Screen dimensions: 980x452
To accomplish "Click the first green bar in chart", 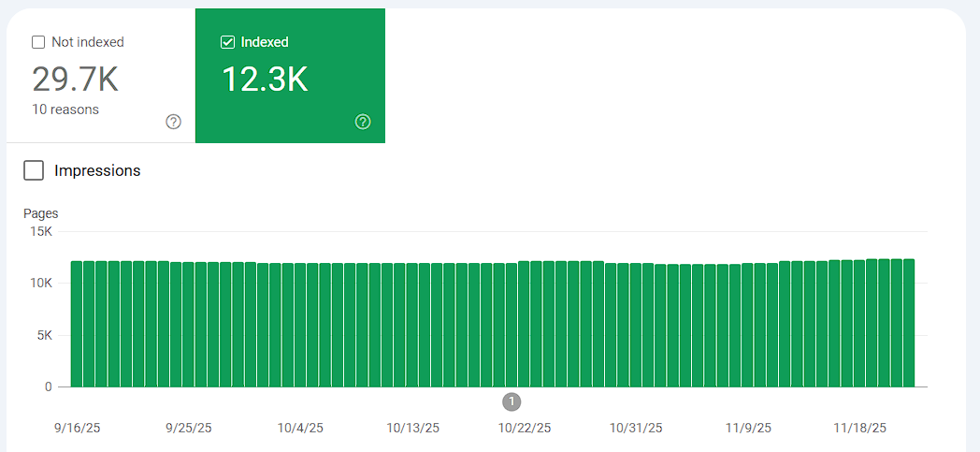I will tap(77, 324).
